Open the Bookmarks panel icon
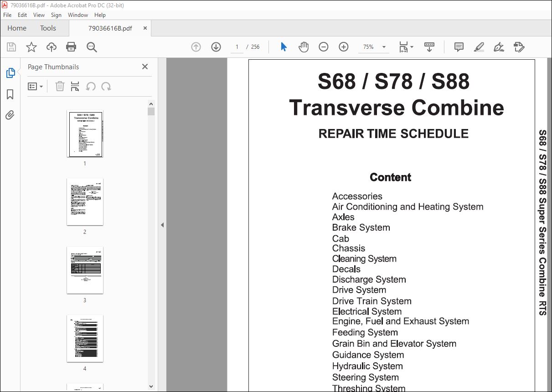The width and height of the screenshot is (552, 392). [10, 94]
